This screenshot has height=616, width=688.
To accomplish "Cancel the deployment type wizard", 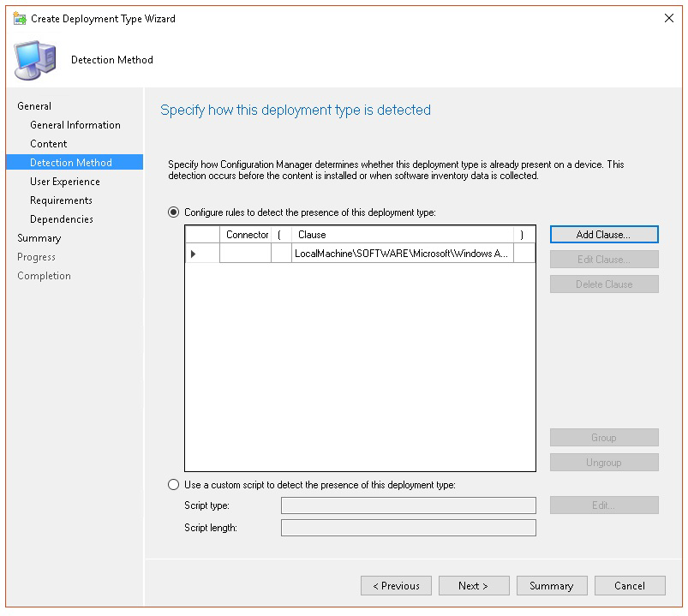I will tap(629, 586).
